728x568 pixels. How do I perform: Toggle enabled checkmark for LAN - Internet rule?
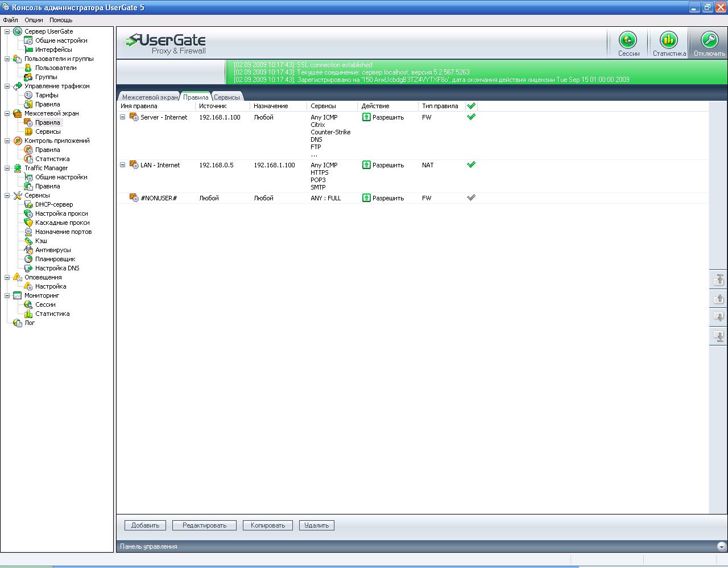click(x=471, y=164)
